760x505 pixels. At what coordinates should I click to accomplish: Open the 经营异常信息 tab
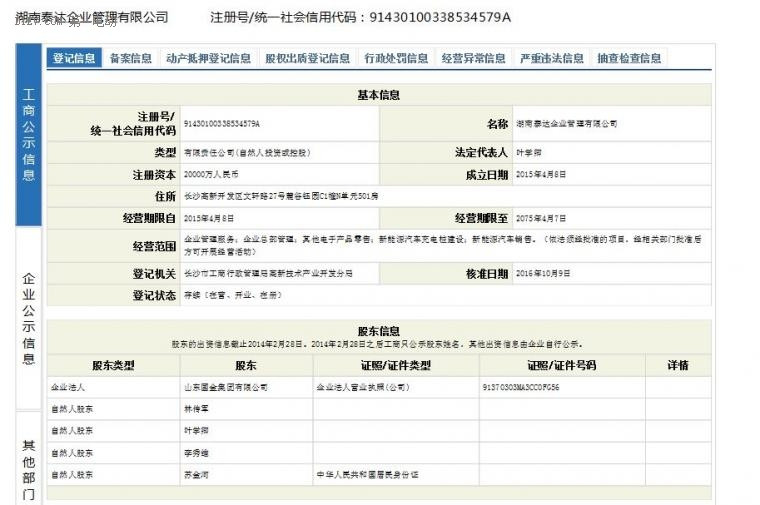coord(474,58)
